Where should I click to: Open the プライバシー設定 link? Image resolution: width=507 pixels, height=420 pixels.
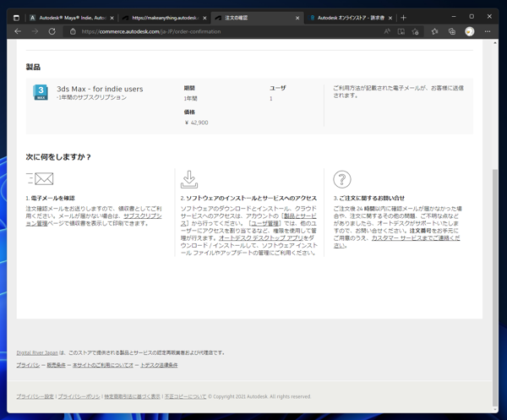tap(35, 396)
